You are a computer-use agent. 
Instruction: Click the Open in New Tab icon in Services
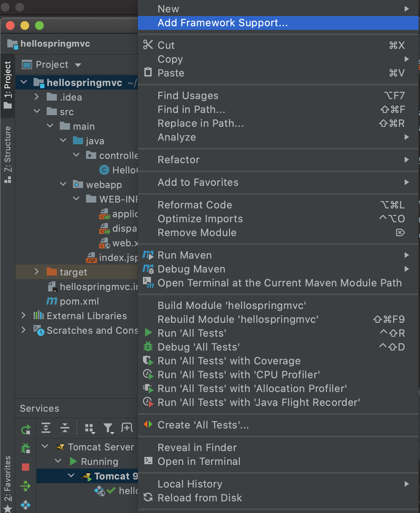[127, 428]
